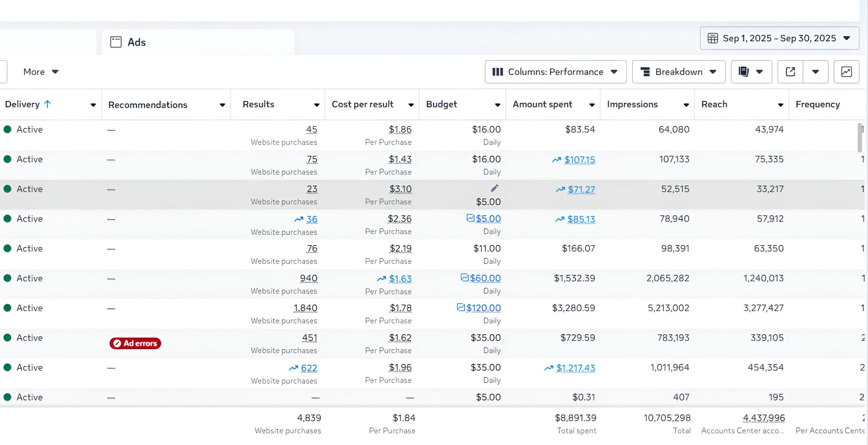Viewport: 868px width, 445px height.
Task: Click the trend icon next to $120.00 budget
Action: 460,307
